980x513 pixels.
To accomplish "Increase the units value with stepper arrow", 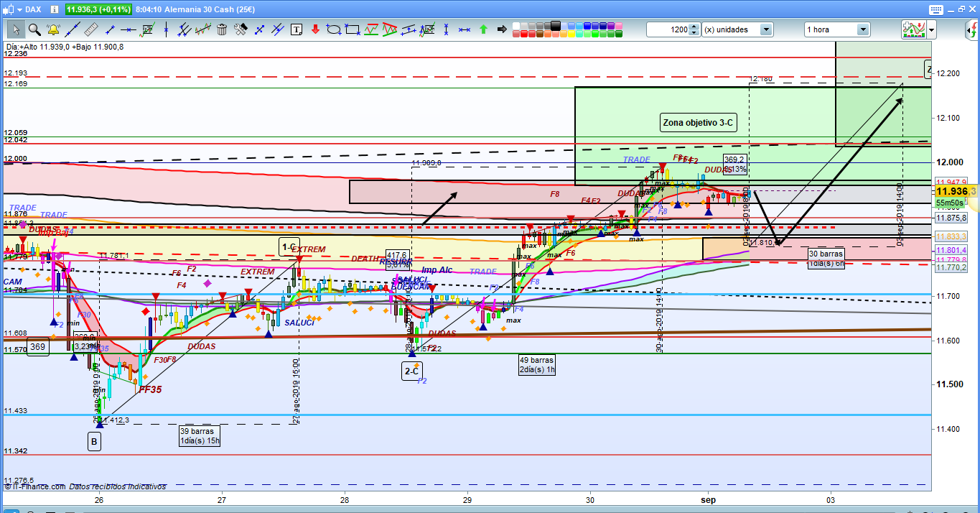I will coord(694,27).
